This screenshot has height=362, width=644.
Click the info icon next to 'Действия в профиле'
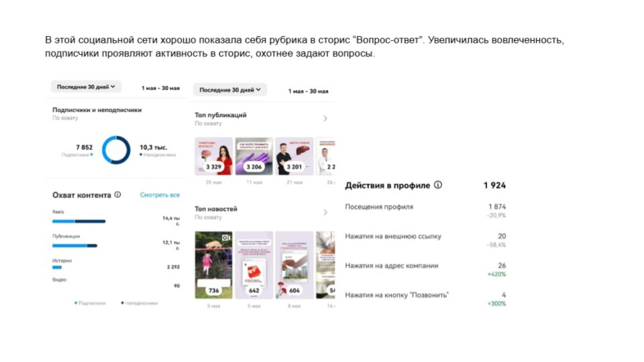[x=438, y=185]
